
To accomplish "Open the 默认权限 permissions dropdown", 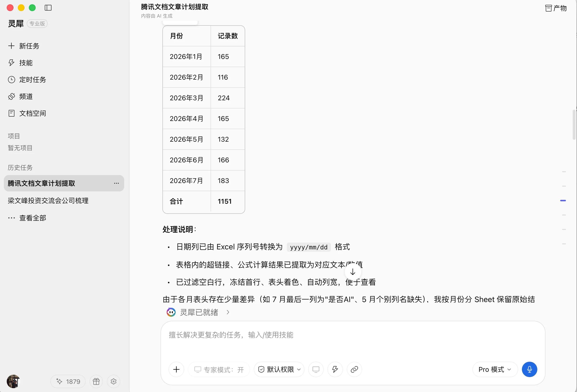I will pos(279,369).
